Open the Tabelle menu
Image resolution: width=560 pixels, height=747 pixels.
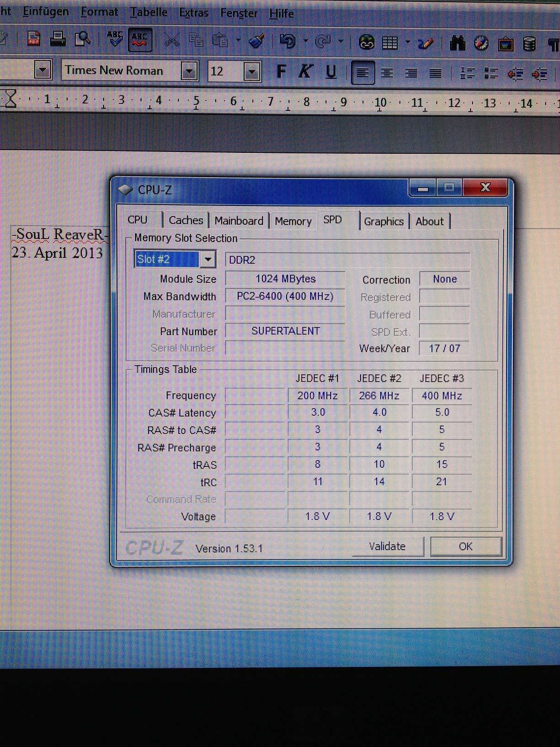pos(148,12)
